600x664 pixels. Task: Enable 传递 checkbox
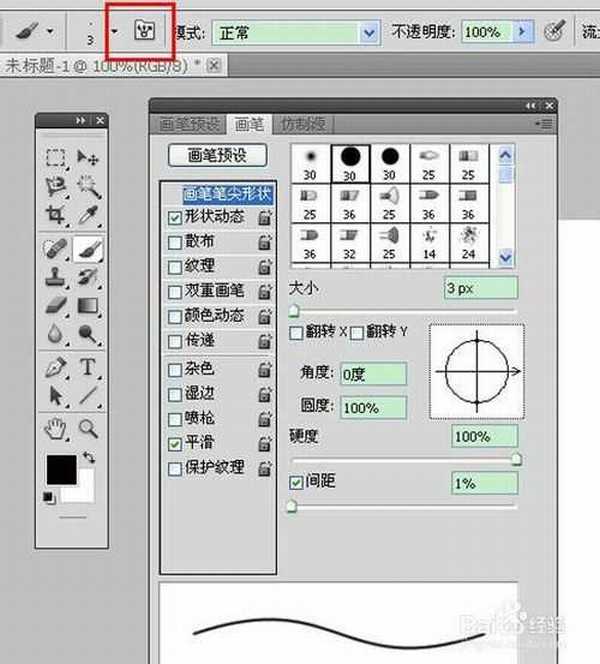point(174,341)
